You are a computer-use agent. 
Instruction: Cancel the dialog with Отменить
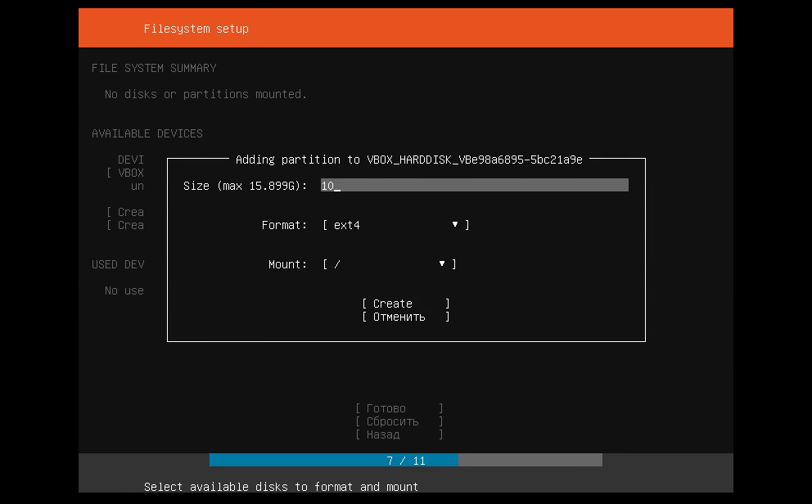(405, 317)
